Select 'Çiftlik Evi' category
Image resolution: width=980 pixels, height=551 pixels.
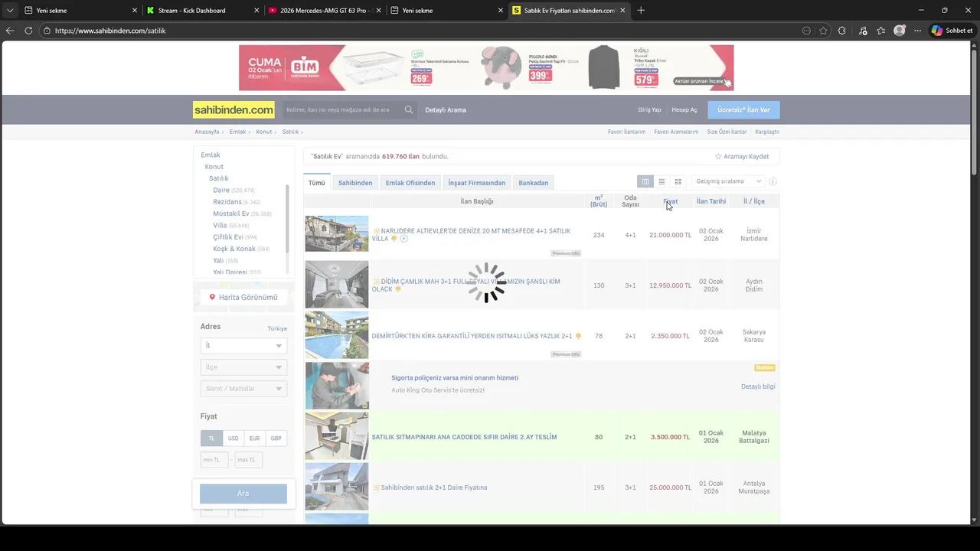[228, 237]
